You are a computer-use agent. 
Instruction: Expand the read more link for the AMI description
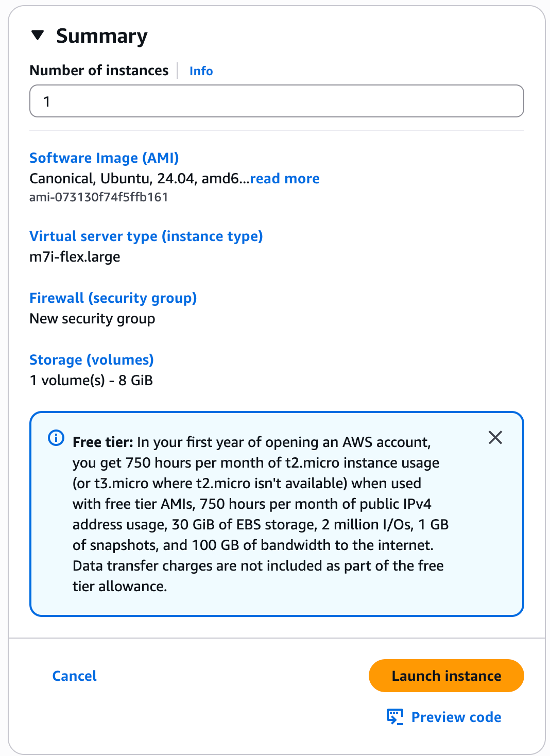(285, 179)
